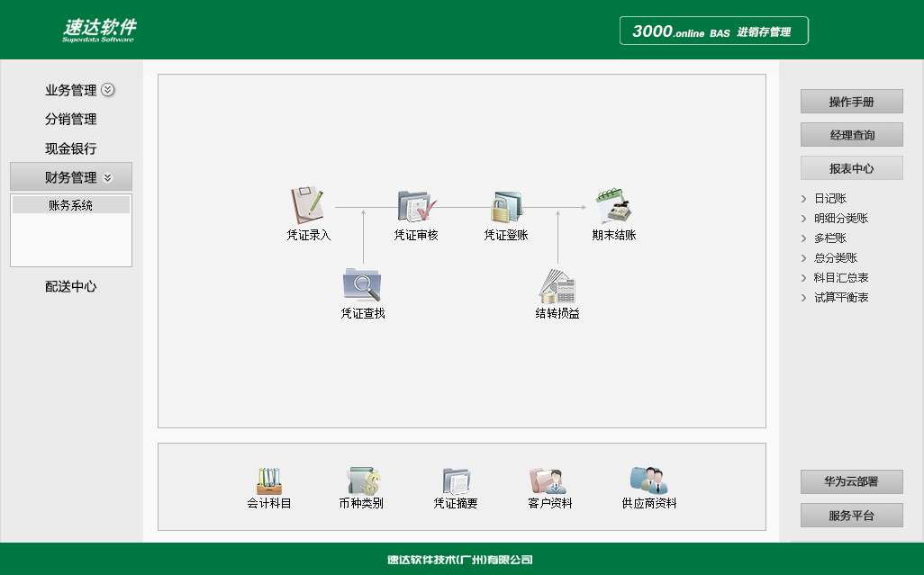Click the 操作手册 manual button

tap(851, 101)
